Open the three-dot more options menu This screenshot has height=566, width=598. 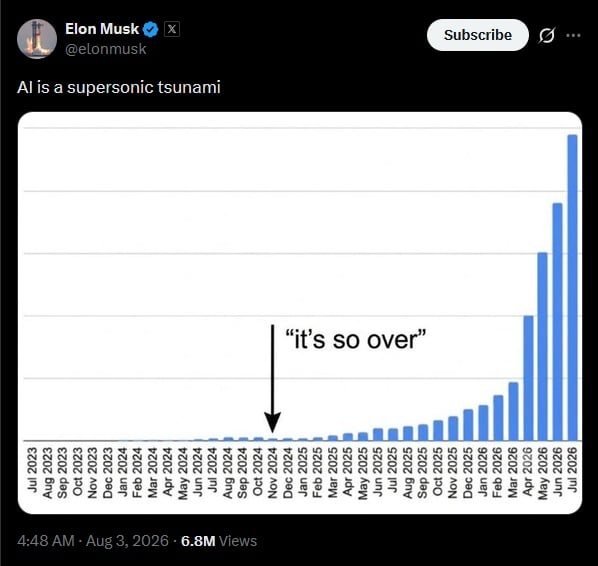[x=573, y=35]
